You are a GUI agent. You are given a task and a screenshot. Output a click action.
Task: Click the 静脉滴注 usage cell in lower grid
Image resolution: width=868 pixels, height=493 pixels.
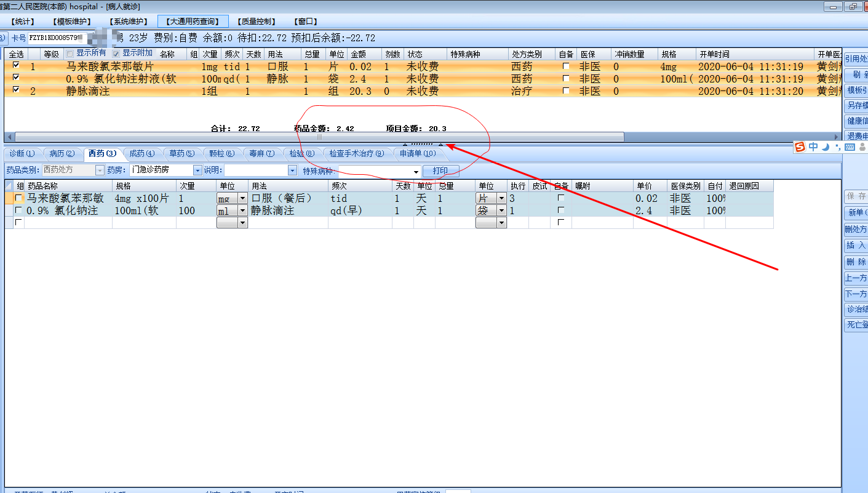point(289,210)
